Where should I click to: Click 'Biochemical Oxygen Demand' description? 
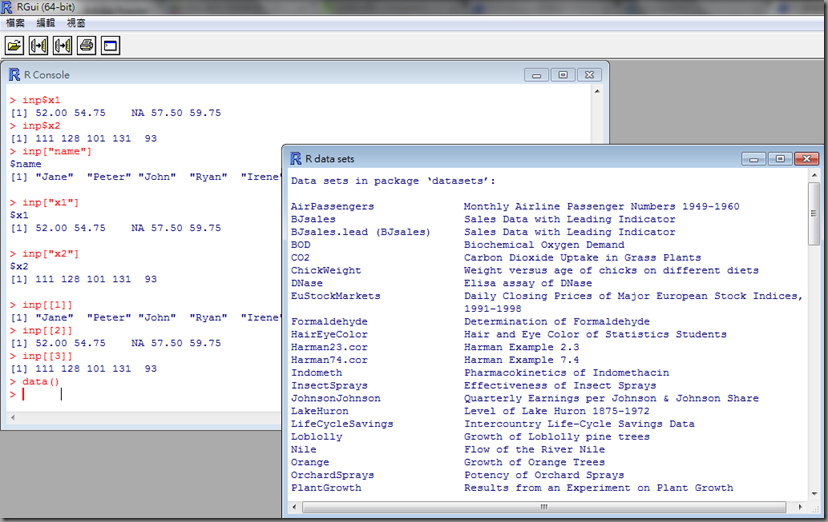tap(544, 244)
